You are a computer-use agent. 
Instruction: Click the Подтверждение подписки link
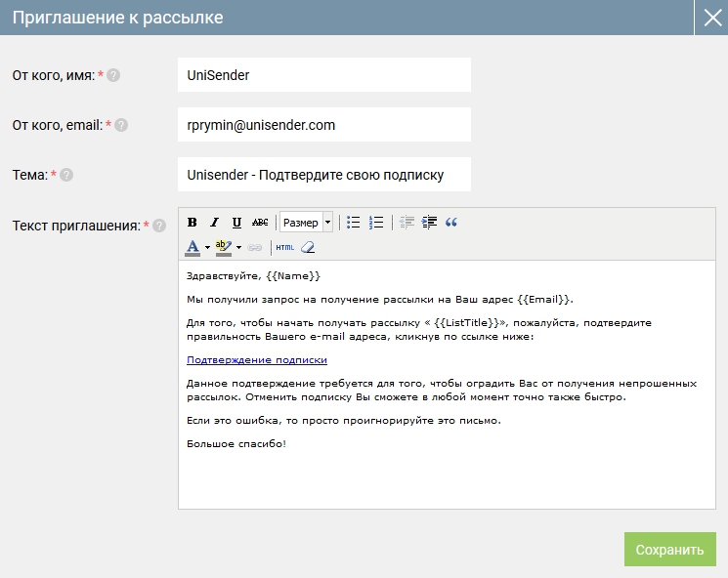coord(256,360)
